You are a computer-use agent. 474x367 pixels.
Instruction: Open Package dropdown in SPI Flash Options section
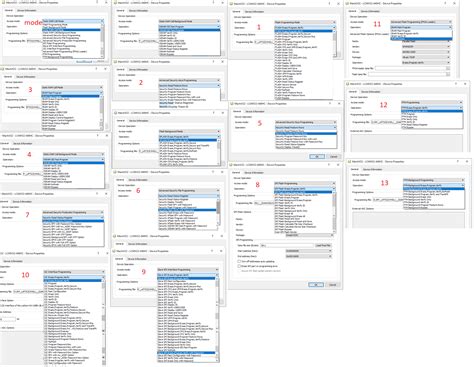point(309,235)
